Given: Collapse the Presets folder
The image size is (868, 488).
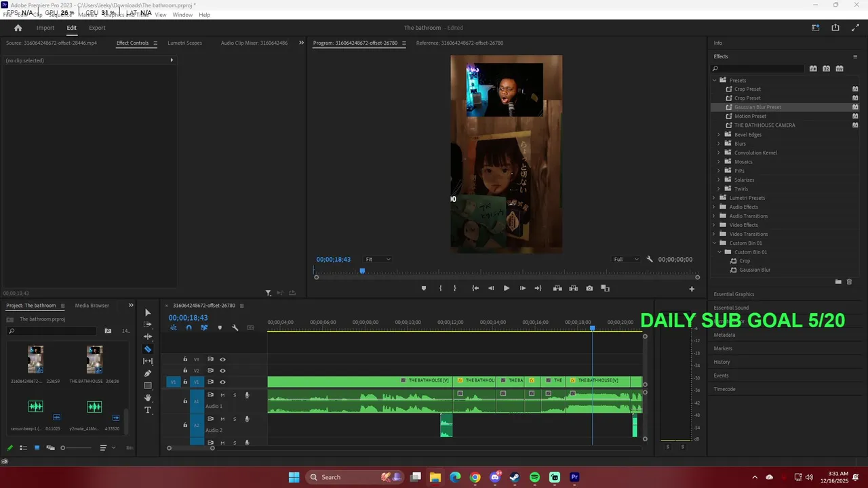Looking at the screenshot, I should [714, 80].
